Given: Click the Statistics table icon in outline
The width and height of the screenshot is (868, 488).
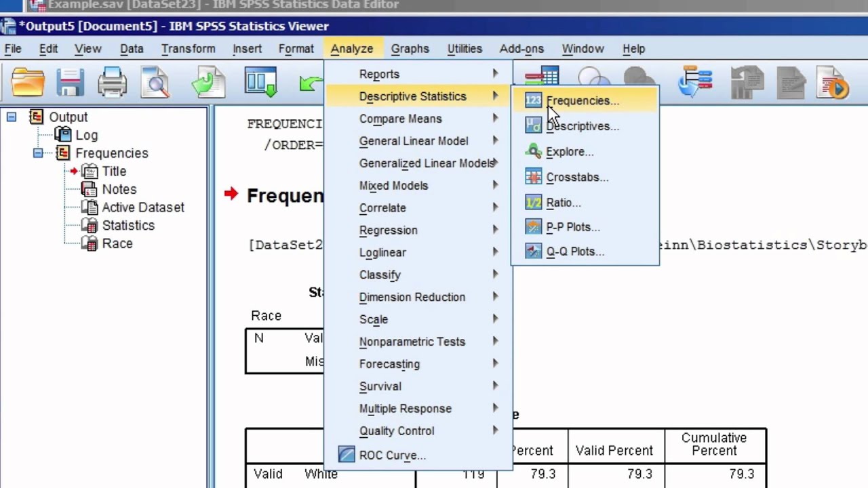Looking at the screenshot, I should [x=89, y=225].
